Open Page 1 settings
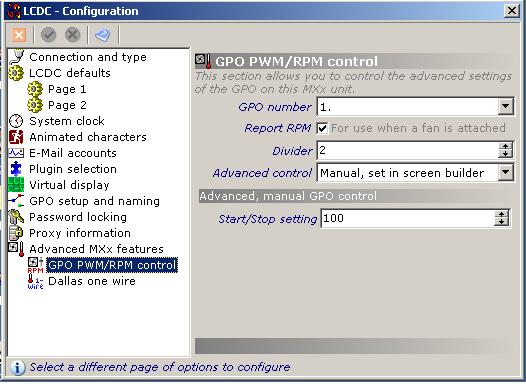Screen dimensions: 526x384 [x=67, y=89]
